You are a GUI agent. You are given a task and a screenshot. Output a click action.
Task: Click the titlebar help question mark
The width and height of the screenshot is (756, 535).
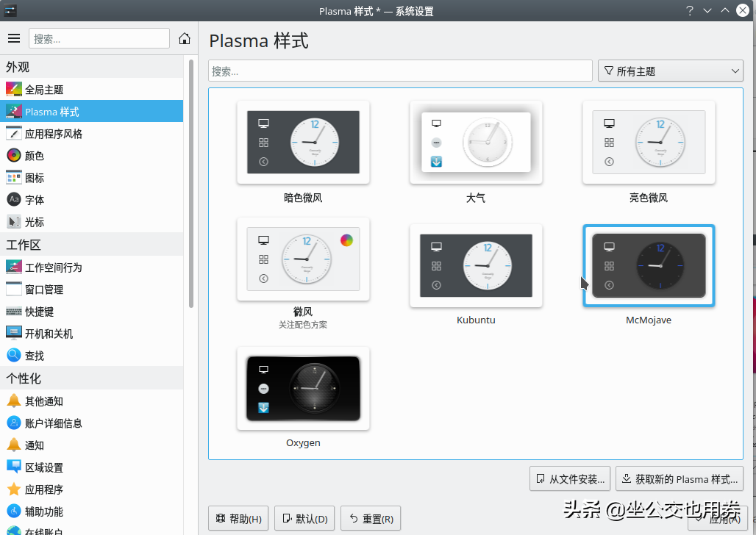[690, 10]
